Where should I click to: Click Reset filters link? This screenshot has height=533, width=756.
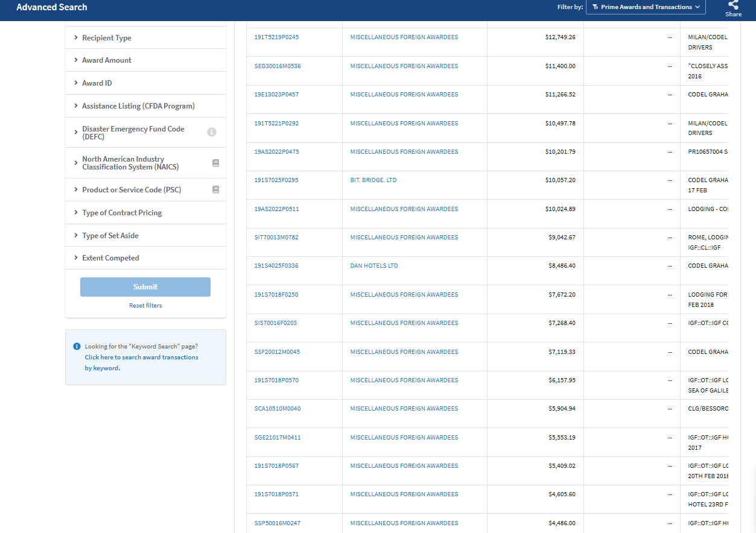(x=145, y=306)
